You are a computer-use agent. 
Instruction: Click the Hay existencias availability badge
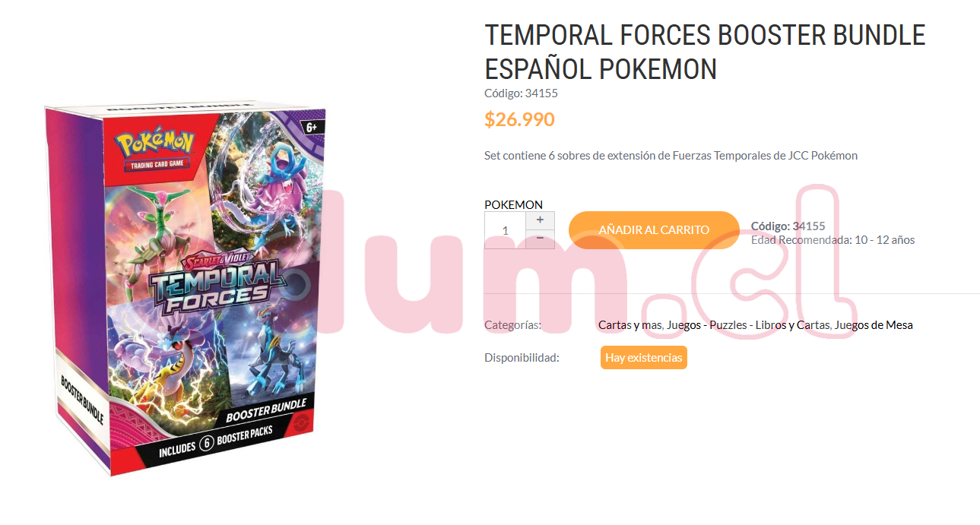point(644,358)
